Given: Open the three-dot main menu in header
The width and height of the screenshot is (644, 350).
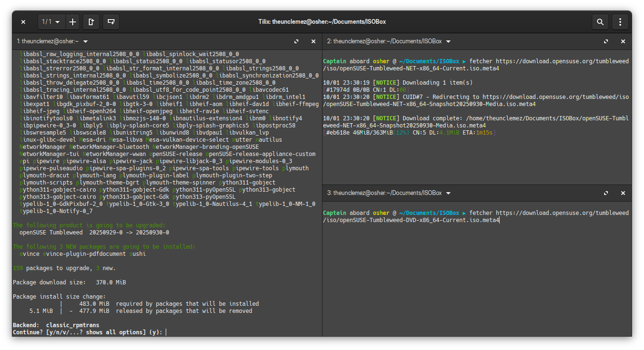Looking at the screenshot, I should point(620,22).
